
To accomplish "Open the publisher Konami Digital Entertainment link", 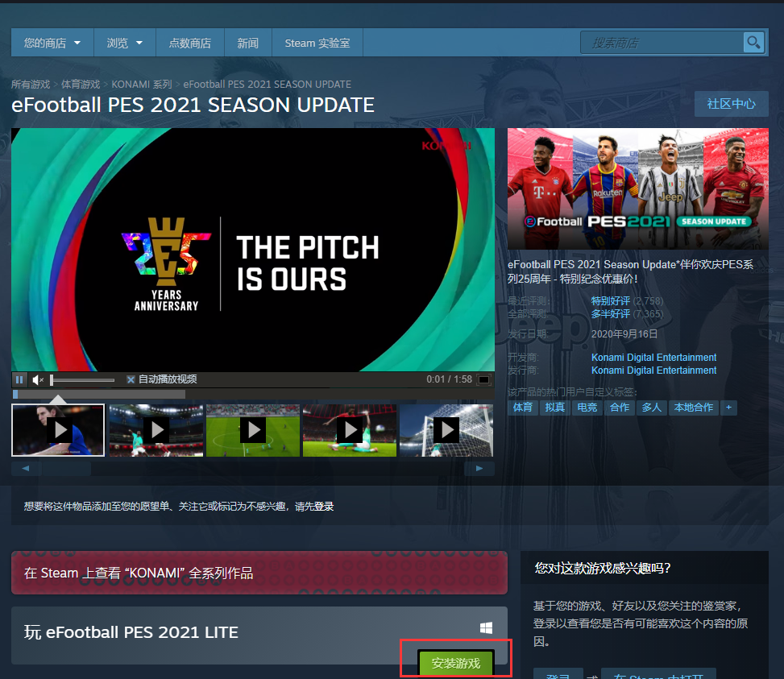I will [654, 371].
